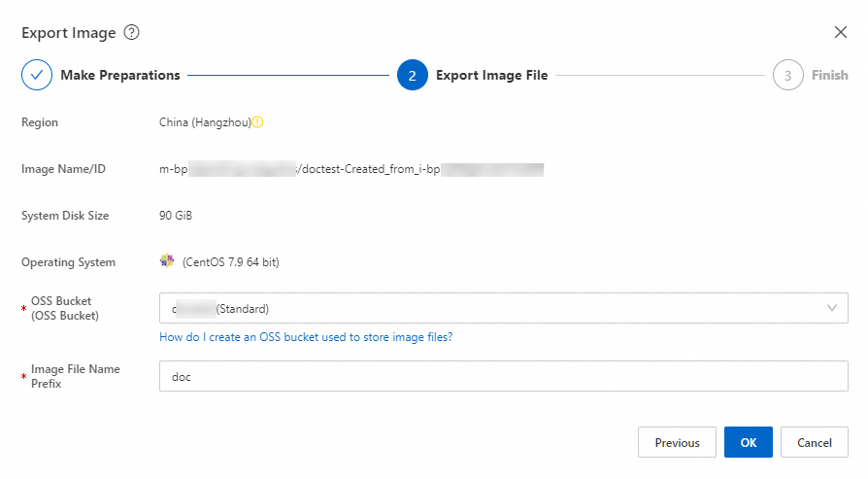
Task: Click the yellow warning icon beside China (Hangzhou)
Action: [x=257, y=122]
